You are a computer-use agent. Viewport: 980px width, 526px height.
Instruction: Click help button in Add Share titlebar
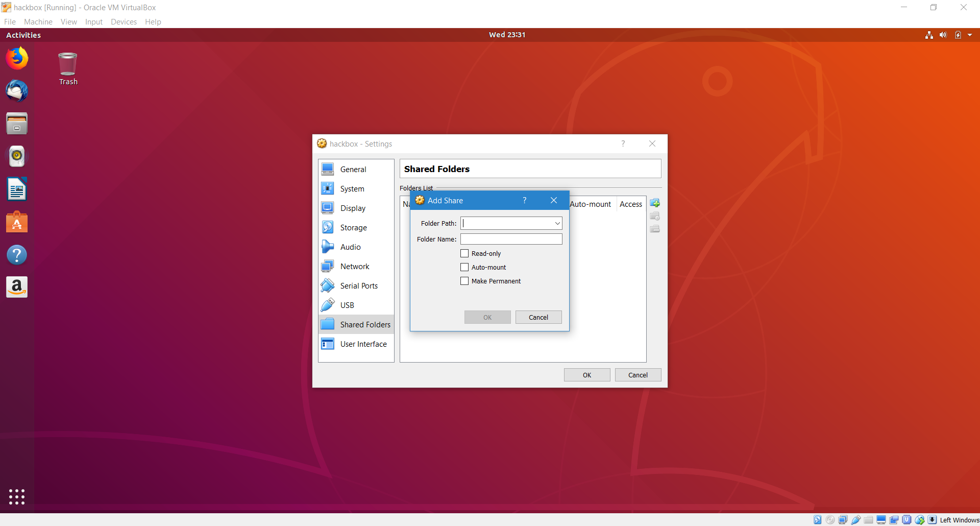(x=524, y=200)
